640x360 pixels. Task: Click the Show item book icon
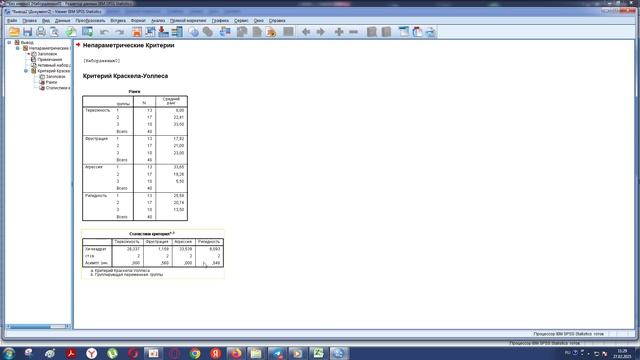click(x=371, y=32)
